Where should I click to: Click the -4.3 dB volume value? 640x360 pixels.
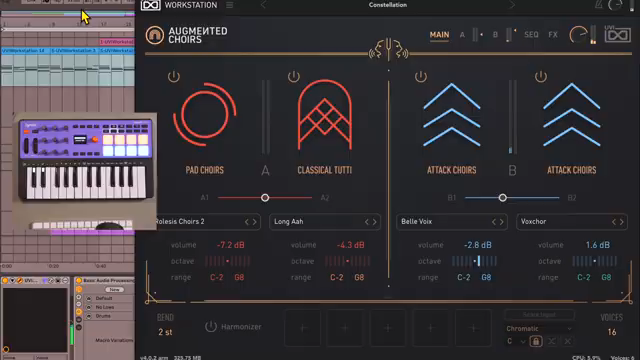click(x=351, y=245)
